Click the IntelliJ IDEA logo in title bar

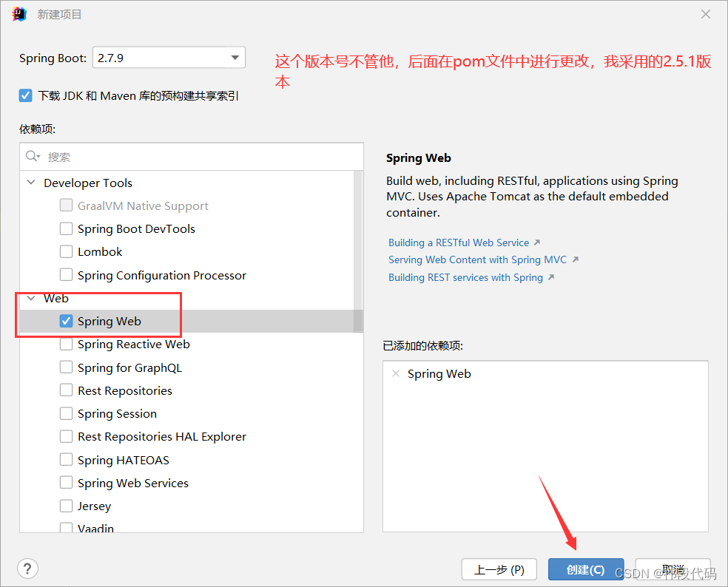click(19, 14)
